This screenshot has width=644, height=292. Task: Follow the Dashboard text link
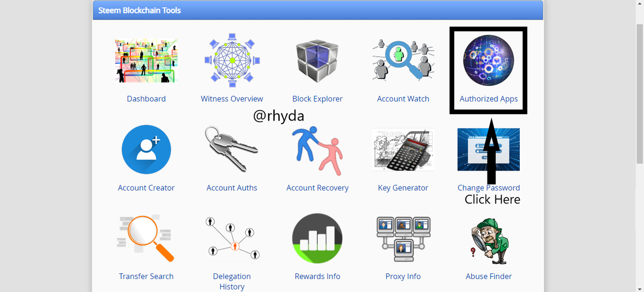(146, 99)
